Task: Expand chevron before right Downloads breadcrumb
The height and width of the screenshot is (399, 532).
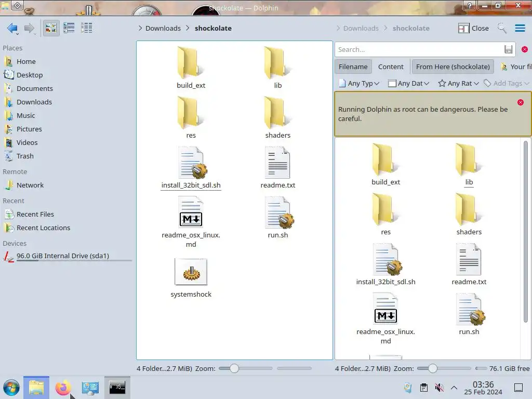Action: (x=338, y=28)
